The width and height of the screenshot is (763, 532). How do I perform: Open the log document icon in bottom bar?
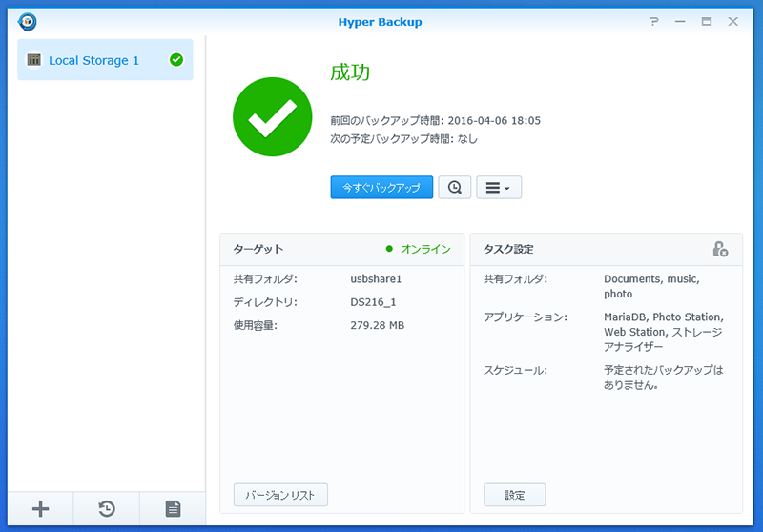(x=173, y=509)
